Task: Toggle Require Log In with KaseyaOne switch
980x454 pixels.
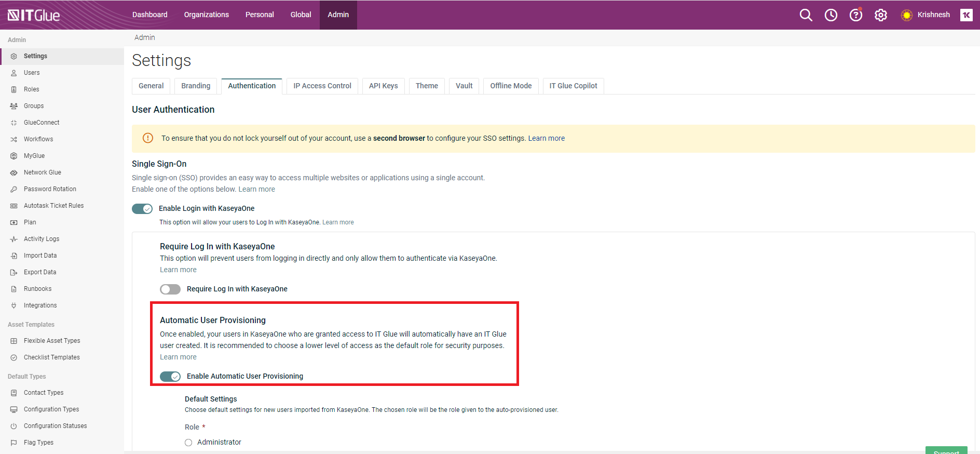Action: click(x=170, y=289)
